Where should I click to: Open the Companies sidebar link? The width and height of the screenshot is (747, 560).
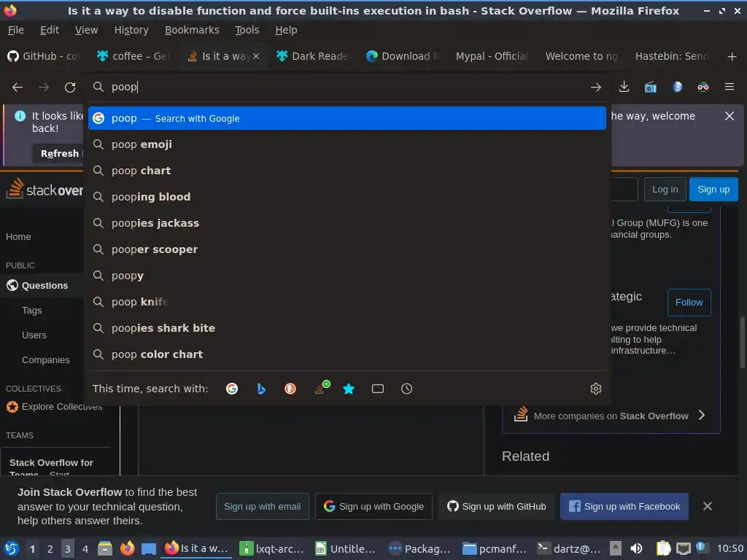pos(46,360)
